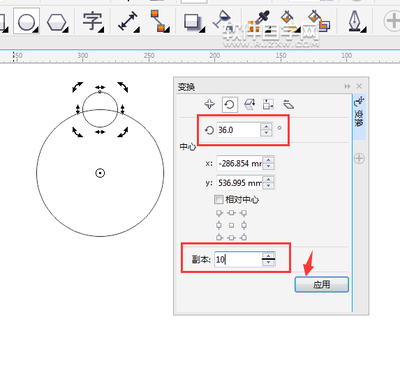Select the Color Eyedropper tool
This screenshot has height=367, width=400.
[263, 21]
